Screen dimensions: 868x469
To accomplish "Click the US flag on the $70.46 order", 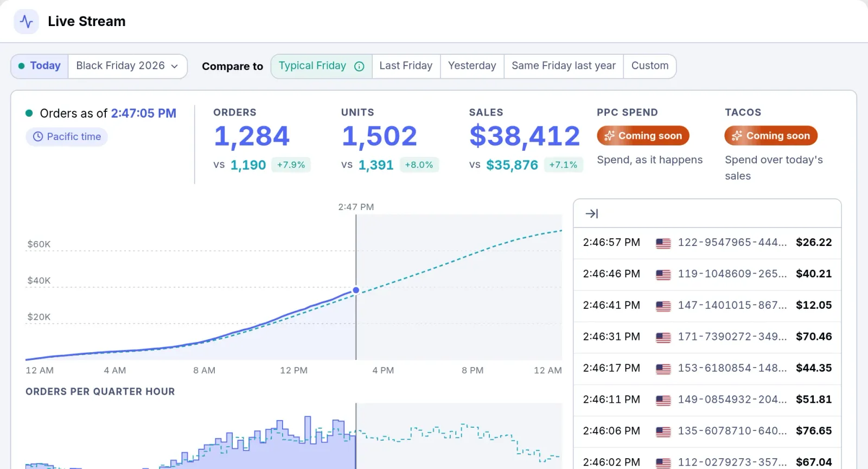I will pyautogui.click(x=663, y=337).
